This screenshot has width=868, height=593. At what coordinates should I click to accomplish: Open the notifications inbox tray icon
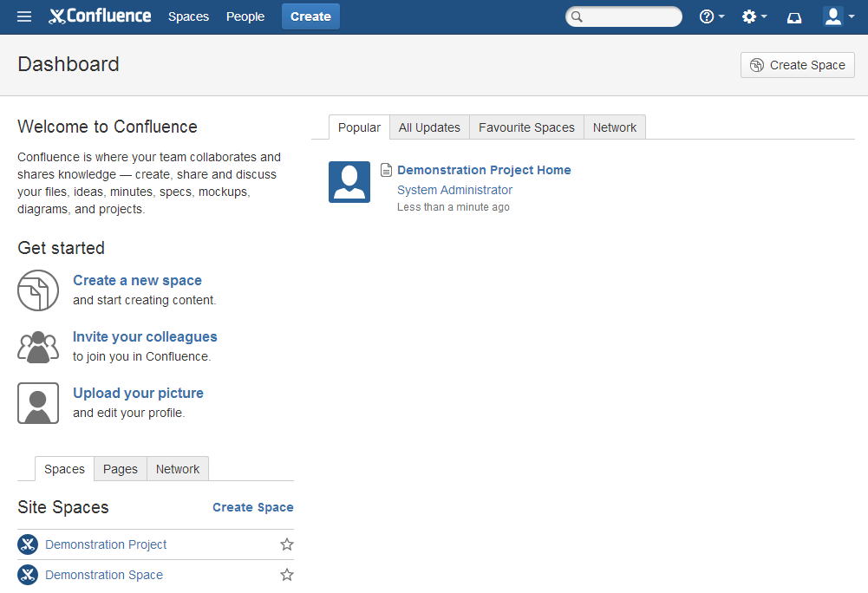[793, 17]
